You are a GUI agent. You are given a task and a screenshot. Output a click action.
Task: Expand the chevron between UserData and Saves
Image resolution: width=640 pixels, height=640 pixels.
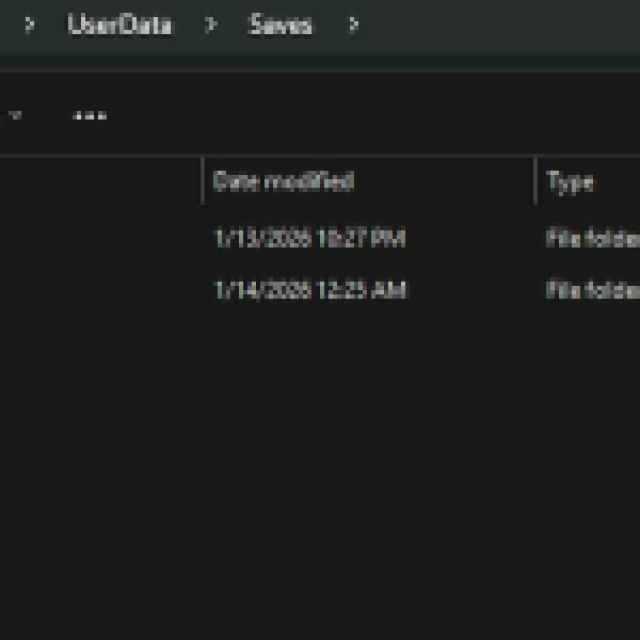click(x=210, y=25)
